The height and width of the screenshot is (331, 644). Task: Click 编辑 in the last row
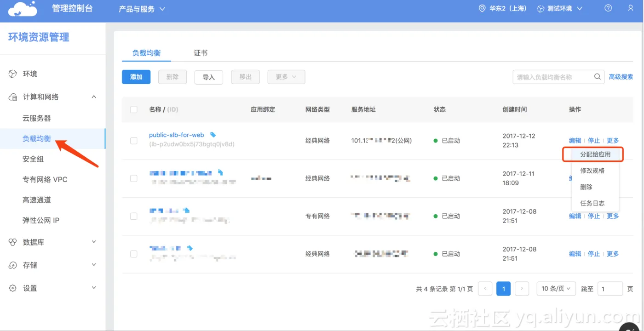[x=575, y=253]
